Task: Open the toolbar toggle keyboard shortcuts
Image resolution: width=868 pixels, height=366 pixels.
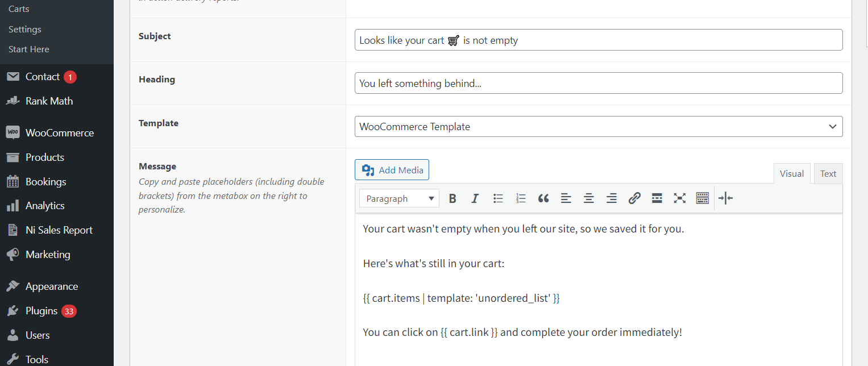Action: pos(702,198)
